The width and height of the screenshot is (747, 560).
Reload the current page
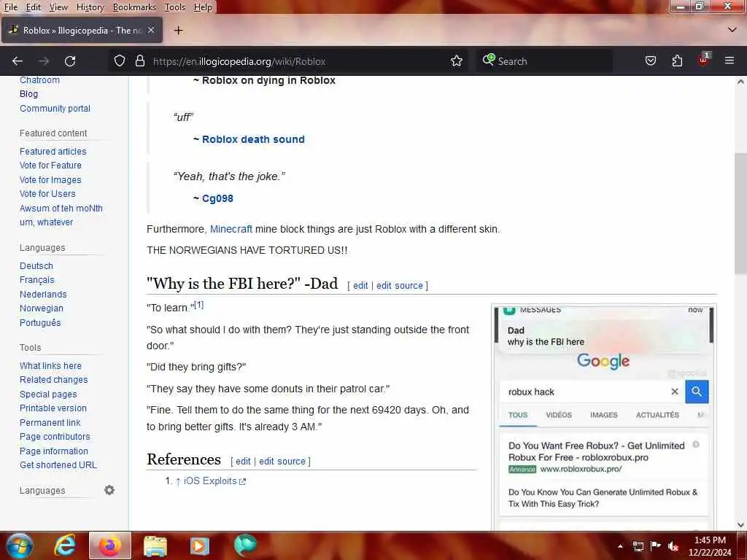click(x=70, y=61)
